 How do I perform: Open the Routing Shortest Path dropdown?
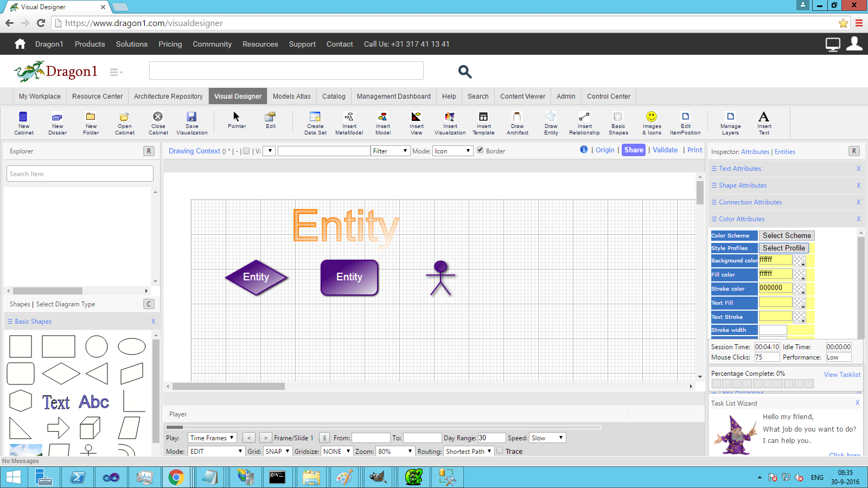click(469, 451)
